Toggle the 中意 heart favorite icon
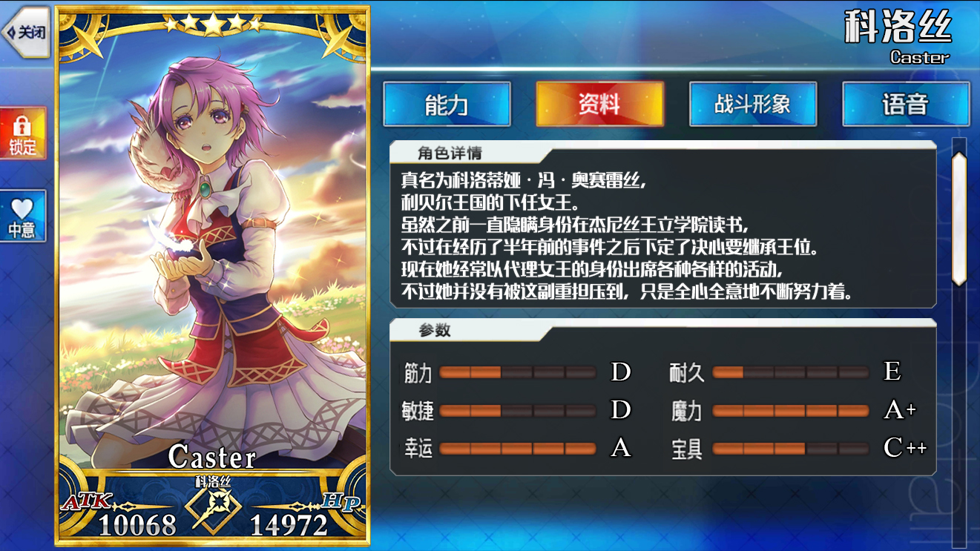 point(23,216)
